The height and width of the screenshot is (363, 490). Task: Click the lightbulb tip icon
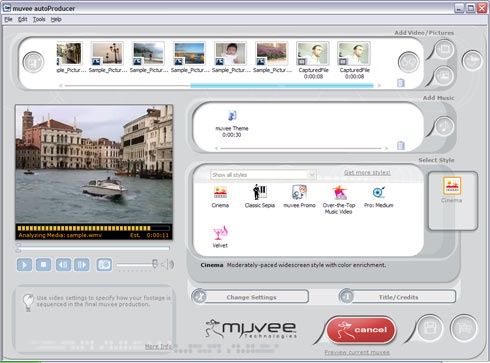(29, 302)
